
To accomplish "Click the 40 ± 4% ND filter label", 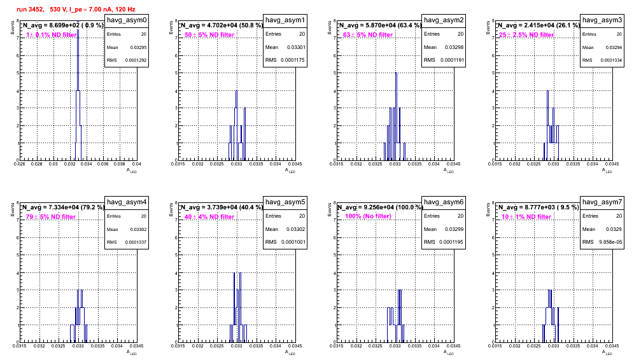I will click(209, 217).
